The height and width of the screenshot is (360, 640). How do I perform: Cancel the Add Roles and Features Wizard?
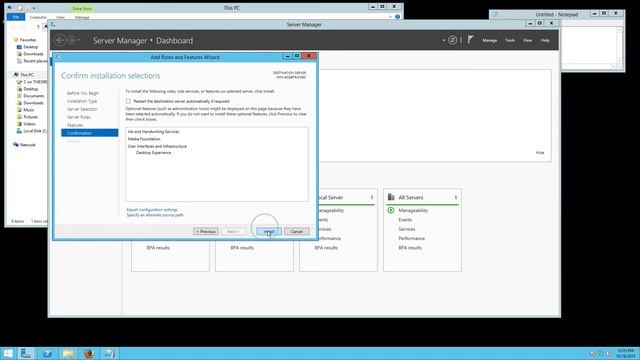click(297, 231)
